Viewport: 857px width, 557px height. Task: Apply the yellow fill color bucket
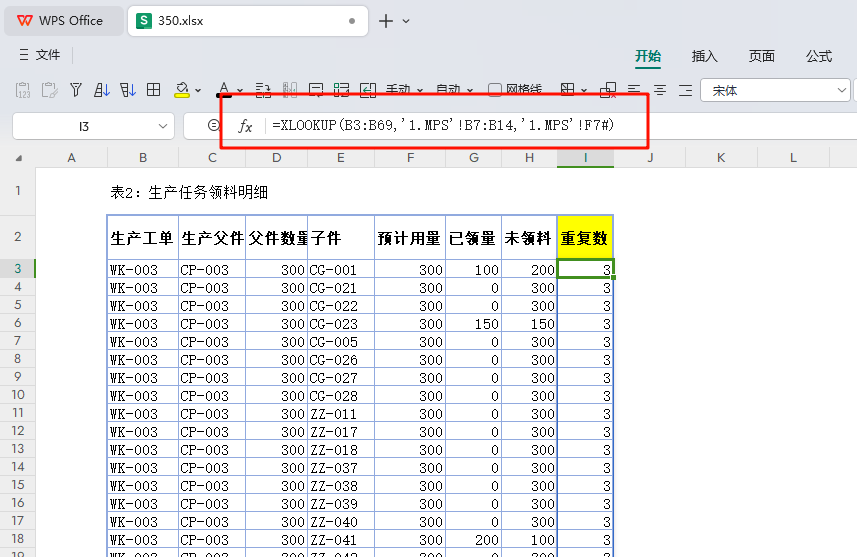[x=181, y=90]
